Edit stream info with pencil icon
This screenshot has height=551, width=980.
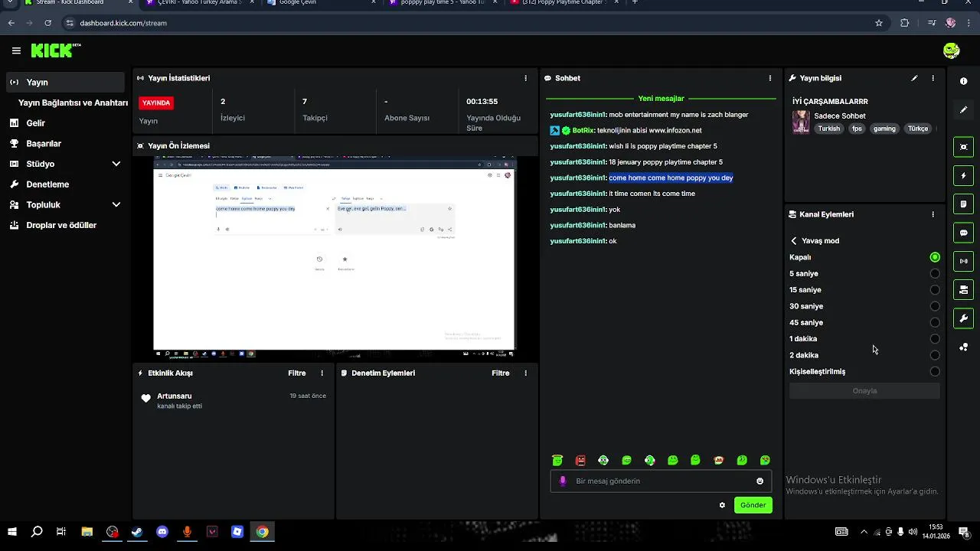[x=914, y=78]
